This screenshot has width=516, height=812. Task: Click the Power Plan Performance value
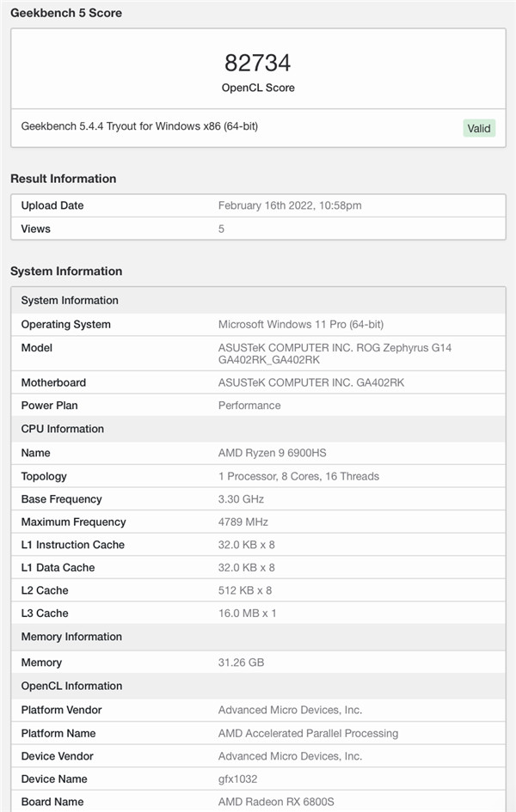coord(249,405)
